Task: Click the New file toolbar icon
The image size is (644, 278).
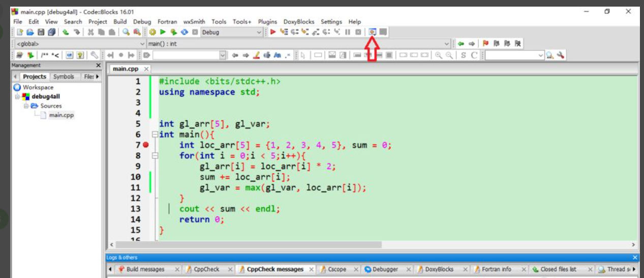Action: coord(20,32)
